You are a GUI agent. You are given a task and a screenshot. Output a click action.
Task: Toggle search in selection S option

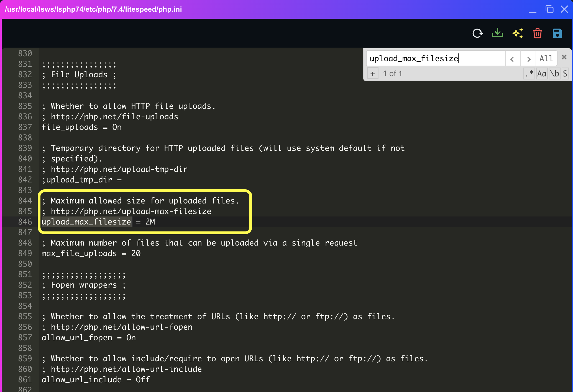coord(565,74)
